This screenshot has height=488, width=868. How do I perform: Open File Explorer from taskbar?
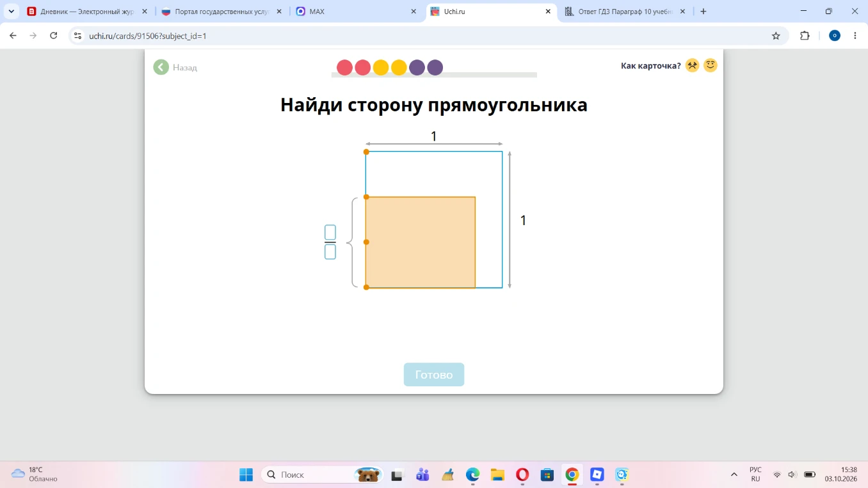pos(497,475)
